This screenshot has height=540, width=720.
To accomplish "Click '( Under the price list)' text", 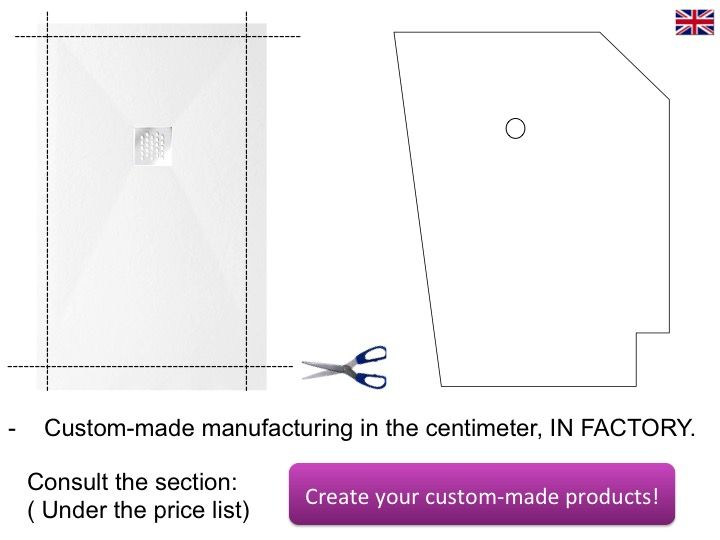I will pyautogui.click(x=138, y=510).
